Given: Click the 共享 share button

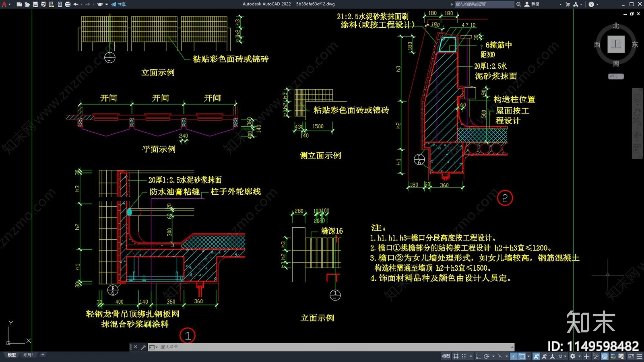Looking at the screenshot, I should coord(119,4).
